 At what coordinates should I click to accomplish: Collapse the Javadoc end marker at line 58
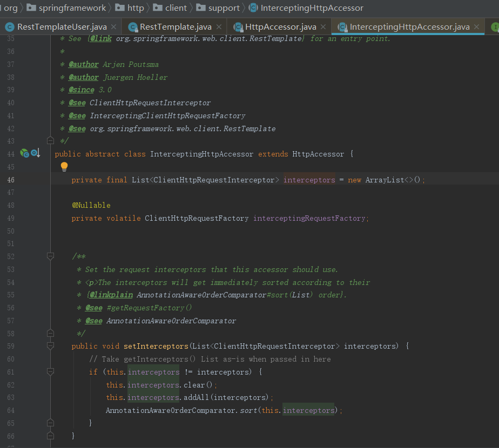50,334
